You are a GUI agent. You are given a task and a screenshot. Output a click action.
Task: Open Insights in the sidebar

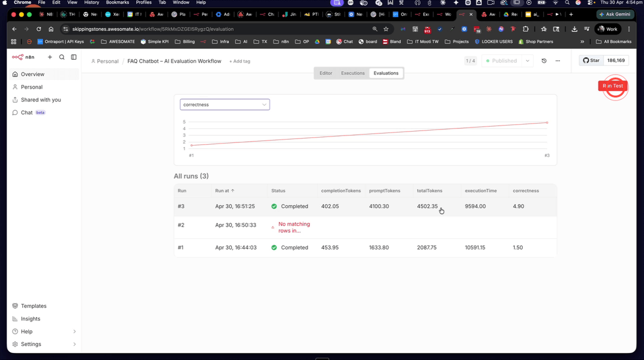click(44, 319)
